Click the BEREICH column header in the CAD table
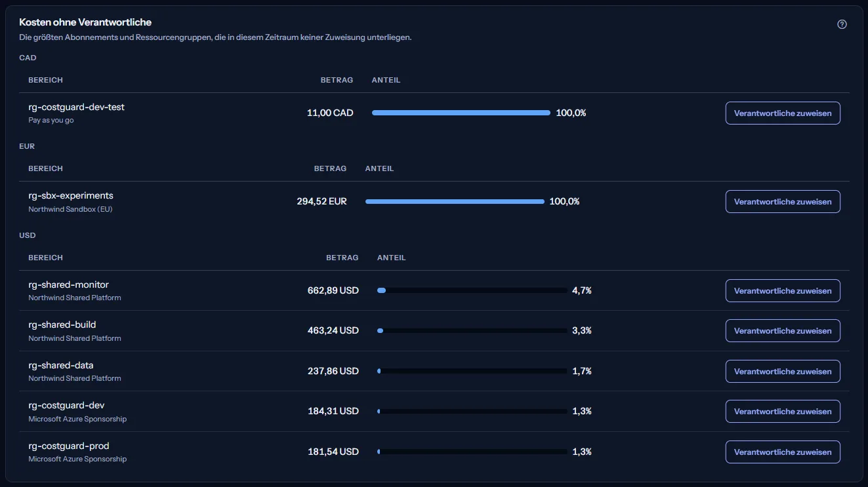The image size is (868, 487). [x=46, y=80]
